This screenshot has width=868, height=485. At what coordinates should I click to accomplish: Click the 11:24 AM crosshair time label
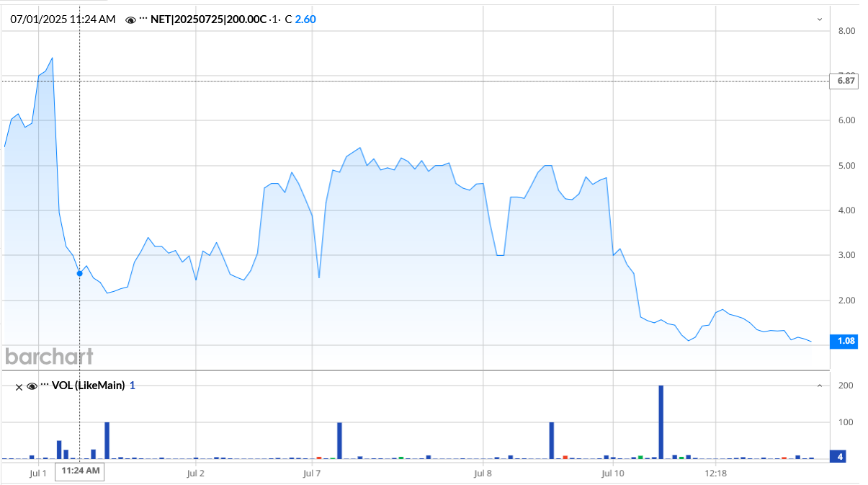pyautogui.click(x=81, y=471)
